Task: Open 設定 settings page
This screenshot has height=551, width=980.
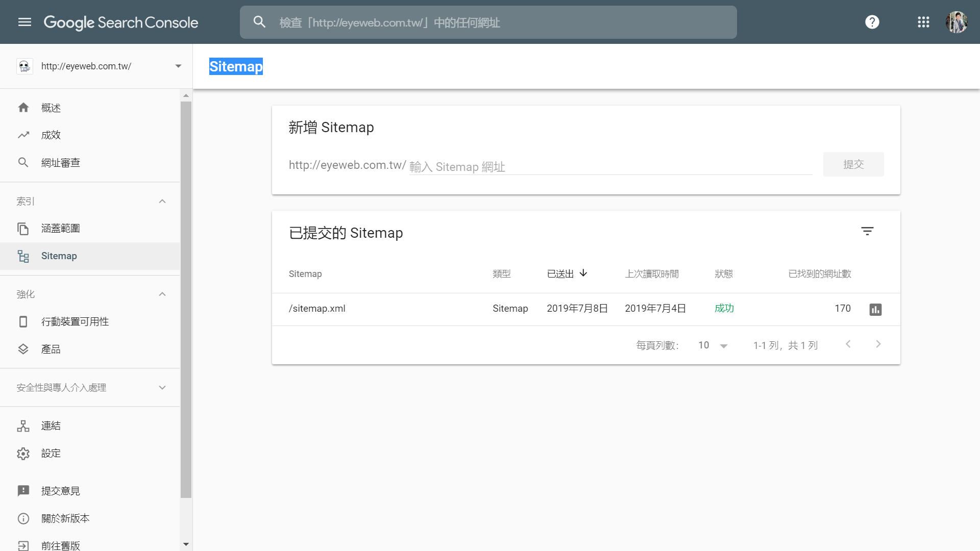Action: tap(90, 454)
